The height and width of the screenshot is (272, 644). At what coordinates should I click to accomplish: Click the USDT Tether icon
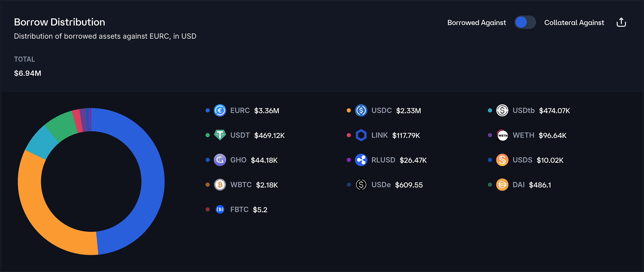click(220, 135)
